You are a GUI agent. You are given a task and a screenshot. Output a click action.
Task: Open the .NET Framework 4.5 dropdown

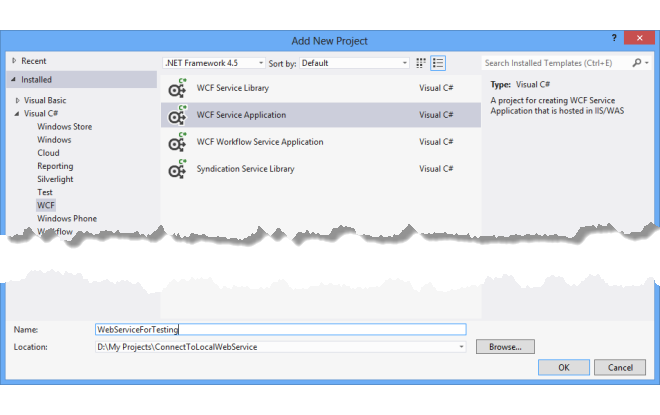tap(213, 63)
